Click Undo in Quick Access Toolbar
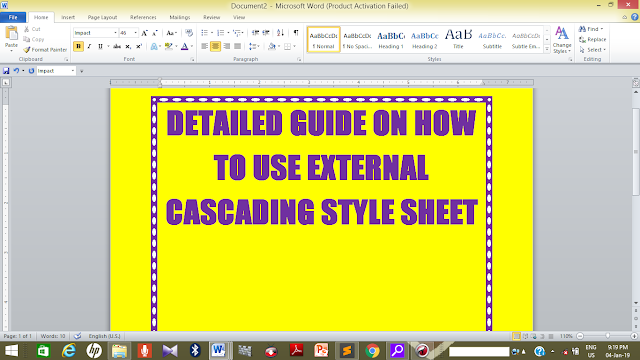 16,71
